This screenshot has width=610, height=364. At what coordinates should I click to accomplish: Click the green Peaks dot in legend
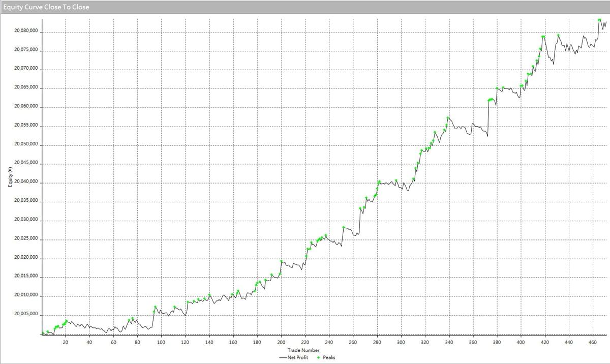tap(319, 358)
